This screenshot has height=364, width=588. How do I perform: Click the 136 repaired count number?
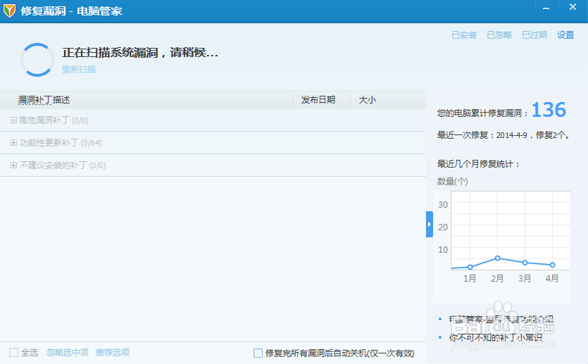[549, 110]
